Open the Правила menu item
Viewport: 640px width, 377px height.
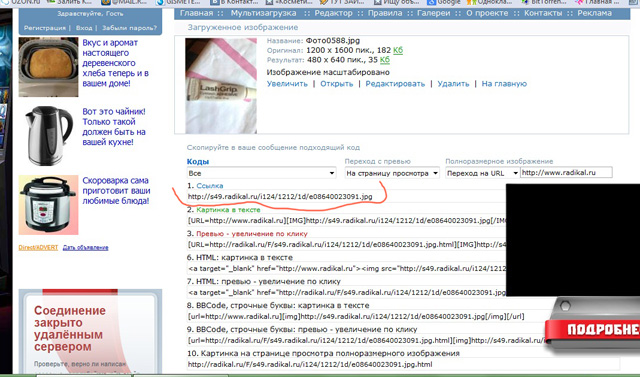(385, 13)
